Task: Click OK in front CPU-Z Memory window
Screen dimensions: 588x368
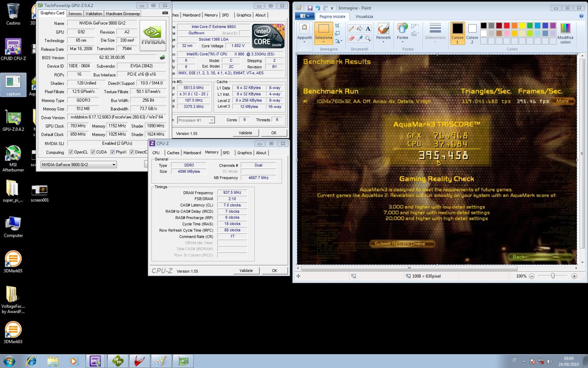Action: click(x=275, y=270)
